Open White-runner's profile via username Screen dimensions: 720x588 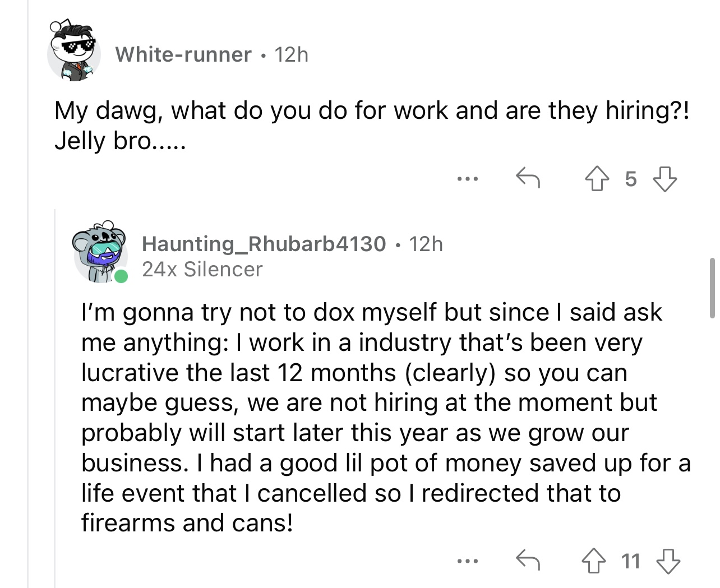183,54
